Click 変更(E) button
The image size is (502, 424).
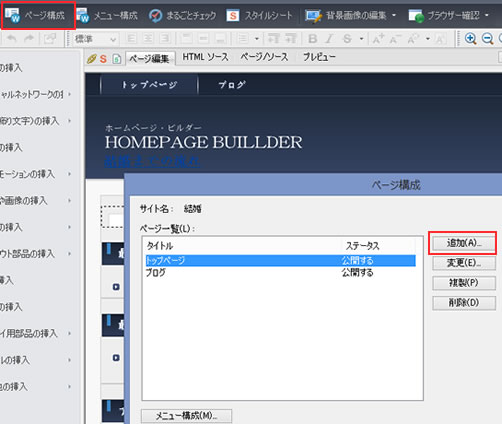coord(464,263)
